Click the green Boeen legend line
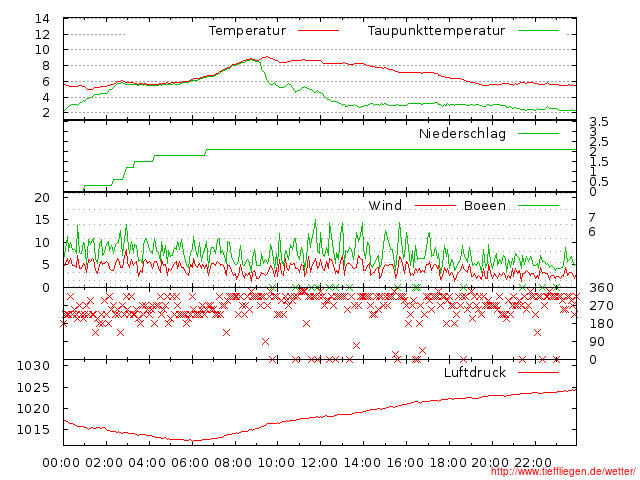The image size is (640, 480). pyautogui.click(x=538, y=206)
